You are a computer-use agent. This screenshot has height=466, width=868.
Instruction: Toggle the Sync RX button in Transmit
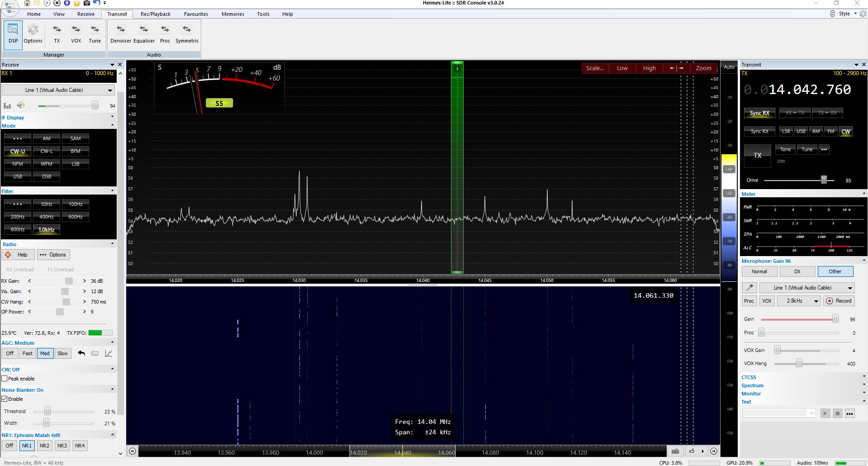(759, 113)
